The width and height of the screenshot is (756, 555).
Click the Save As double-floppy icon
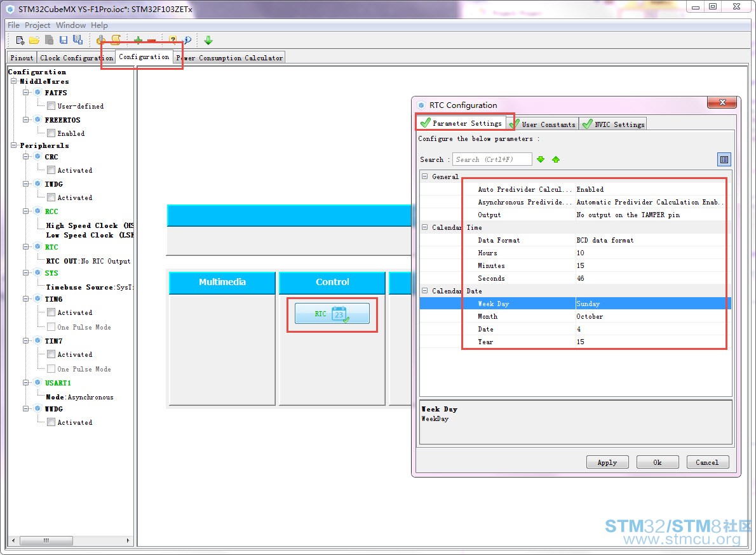coord(78,40)
